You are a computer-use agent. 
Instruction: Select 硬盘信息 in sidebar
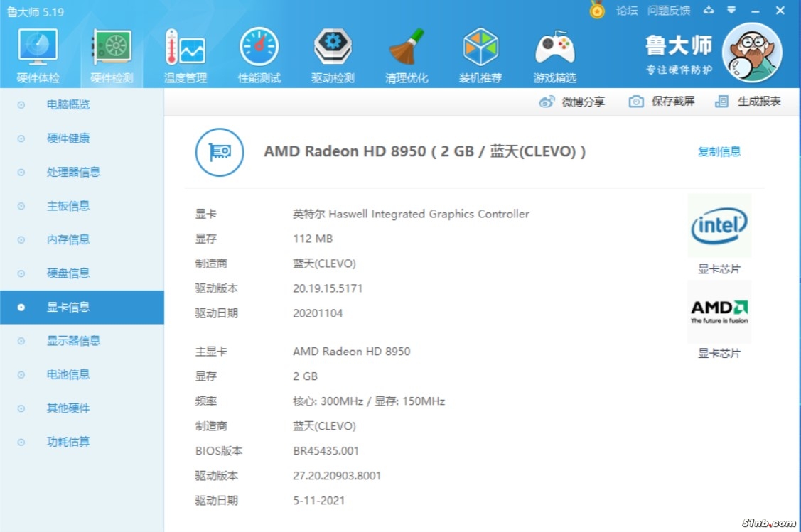pos(82,273)
